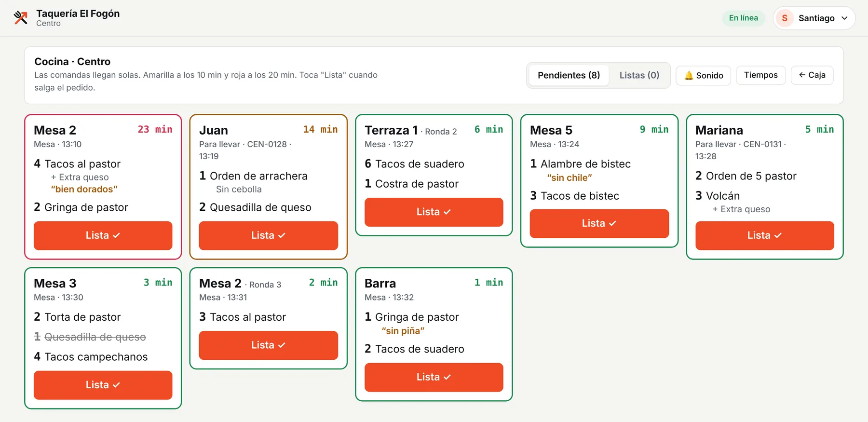
Task: Click the Taquería El Fogón logo icon
Action: tap(21, 18)
